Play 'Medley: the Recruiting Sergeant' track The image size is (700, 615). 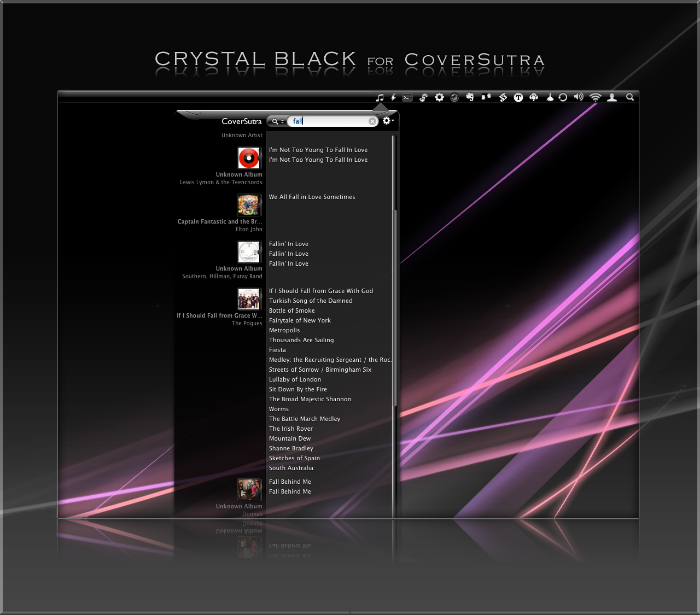coord(330,360)
